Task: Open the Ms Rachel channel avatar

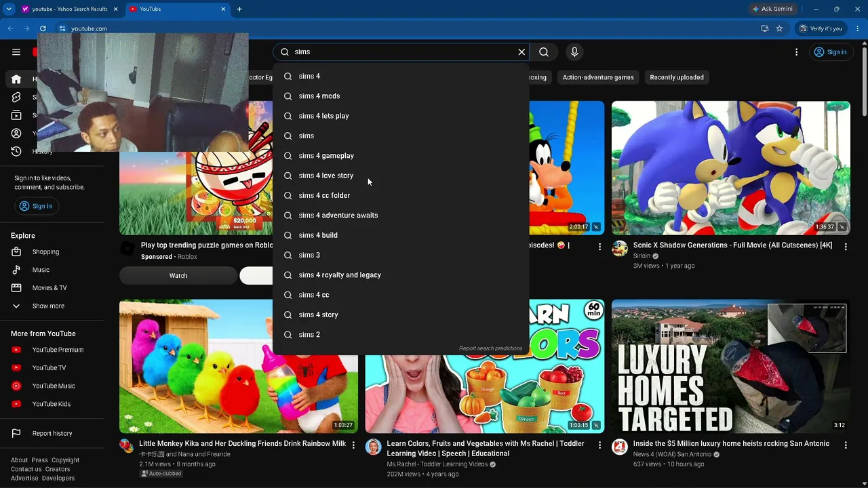Action: (x=374, y=447)
